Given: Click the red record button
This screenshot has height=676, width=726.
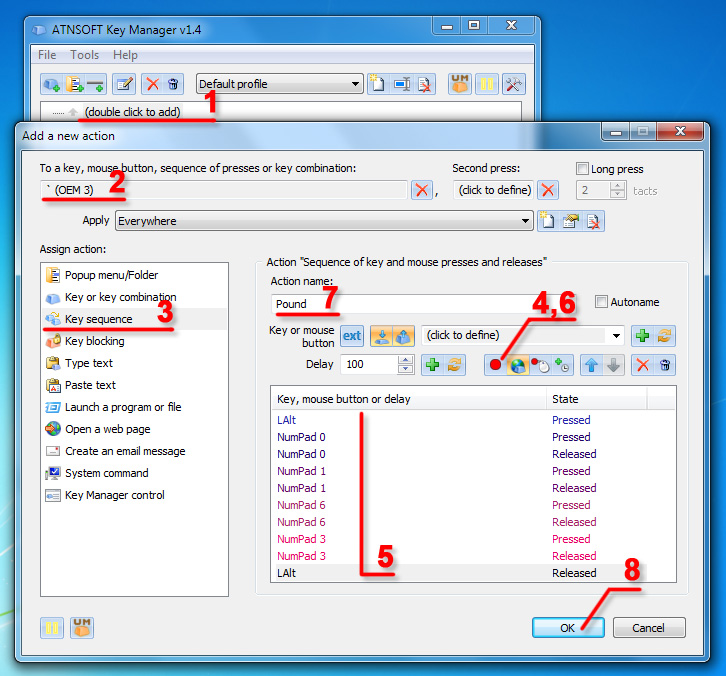Looking at the screenshot, I should tap(495, 365).
